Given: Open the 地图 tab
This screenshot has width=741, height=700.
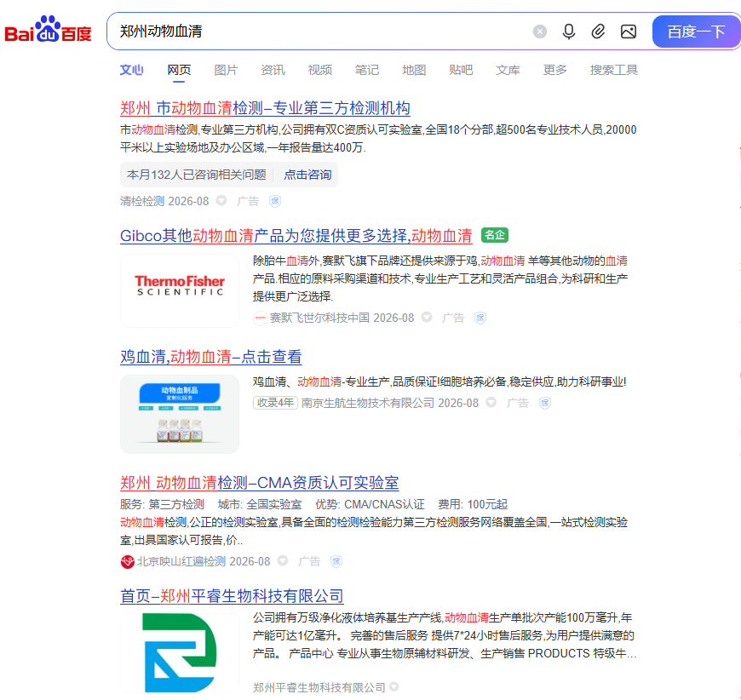Looking at the screenshot, I should point(414,70).
